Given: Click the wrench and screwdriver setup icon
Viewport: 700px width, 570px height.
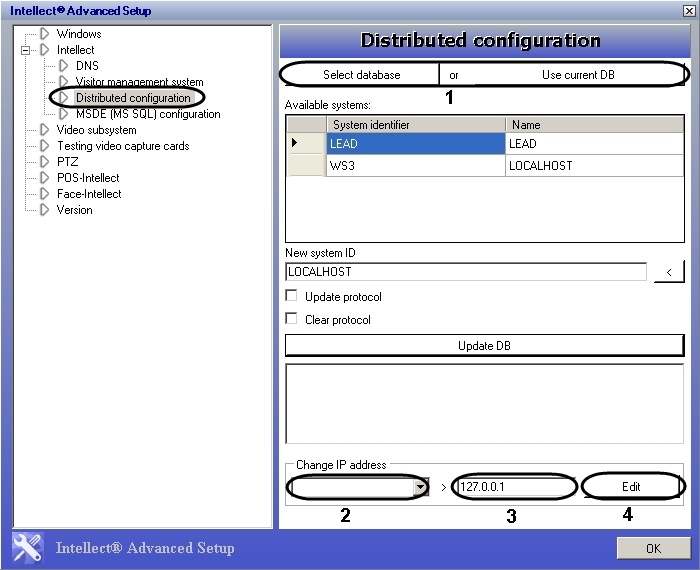Looking at the screenshot, I should (x=28, y=548).
